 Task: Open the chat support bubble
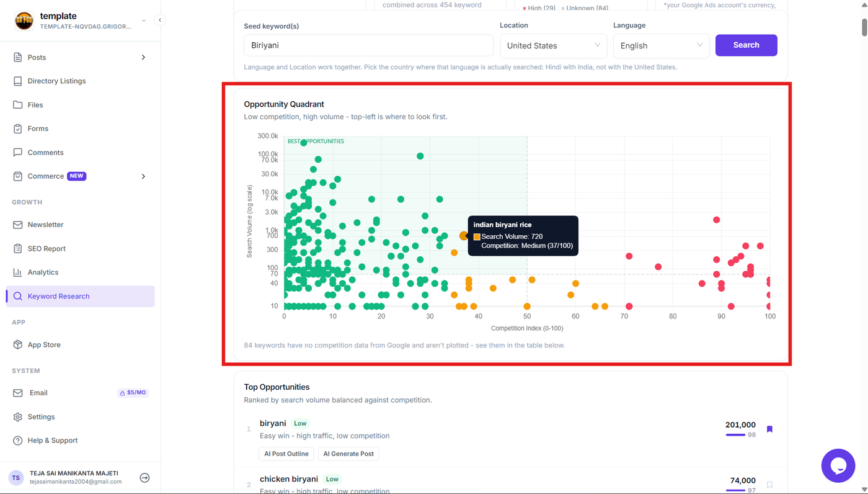coord(838,465)
